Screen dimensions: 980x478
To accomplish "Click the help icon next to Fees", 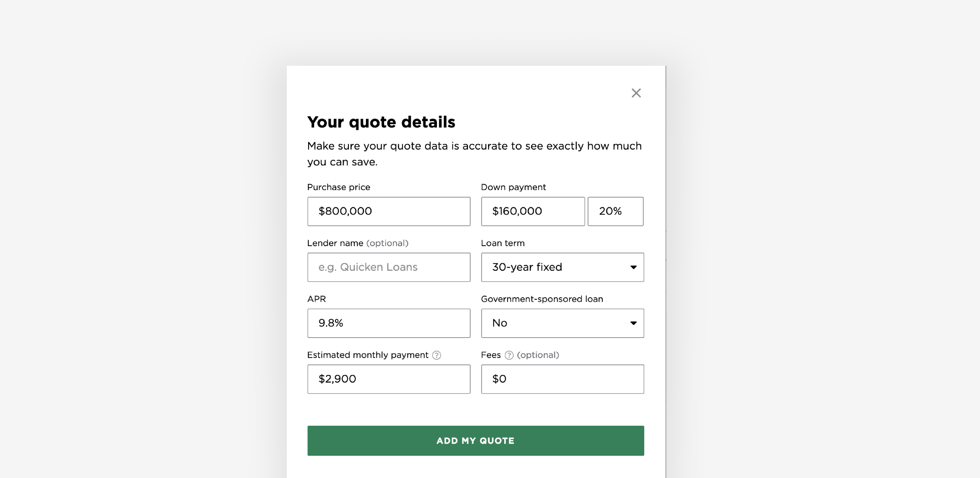I will (509, 355).
